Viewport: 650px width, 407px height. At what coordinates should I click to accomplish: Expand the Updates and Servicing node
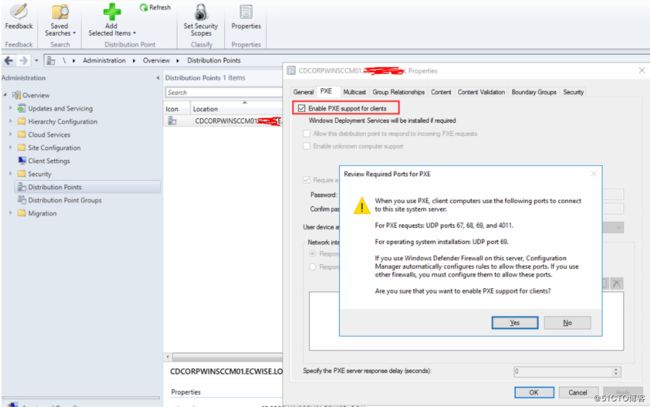10,109
